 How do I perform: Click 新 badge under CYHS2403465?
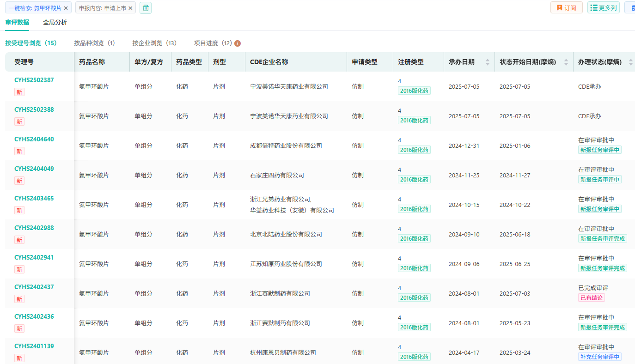point(19,211)
